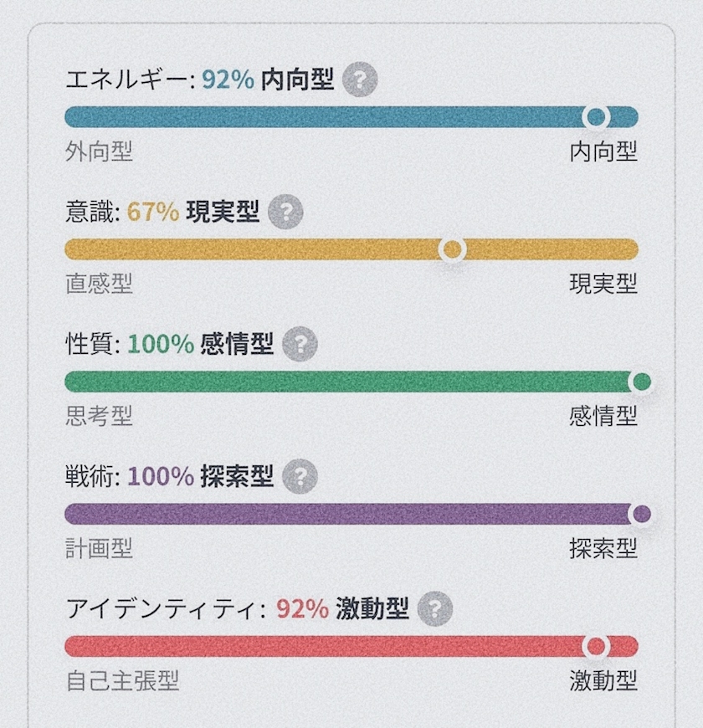Click the red アイデンティティ slider handle
This screenshot has width=703, height=728.
596,646
